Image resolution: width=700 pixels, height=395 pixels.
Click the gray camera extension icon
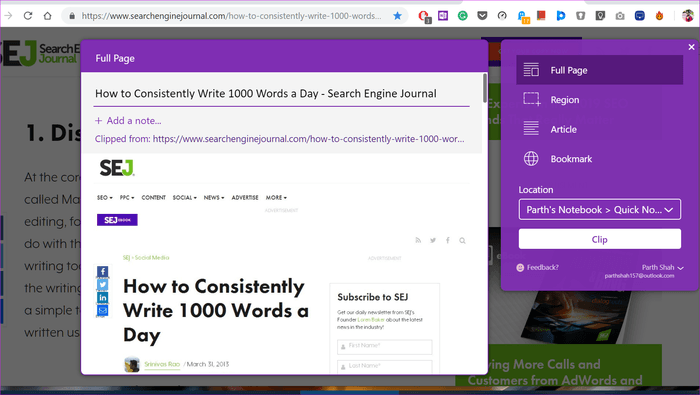(x=620, y=16)
